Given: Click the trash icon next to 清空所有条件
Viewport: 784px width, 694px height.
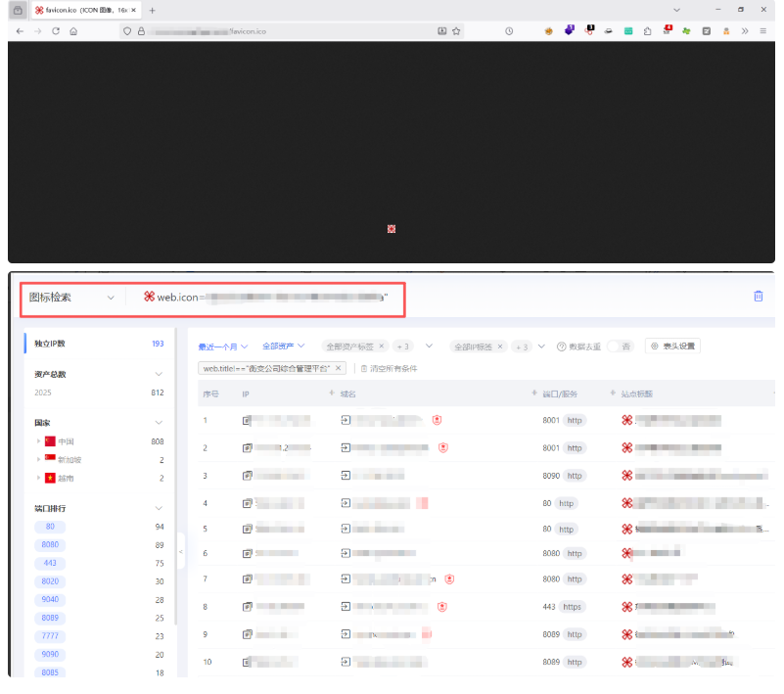Looking at the screenshot, I should click(364, 368).
